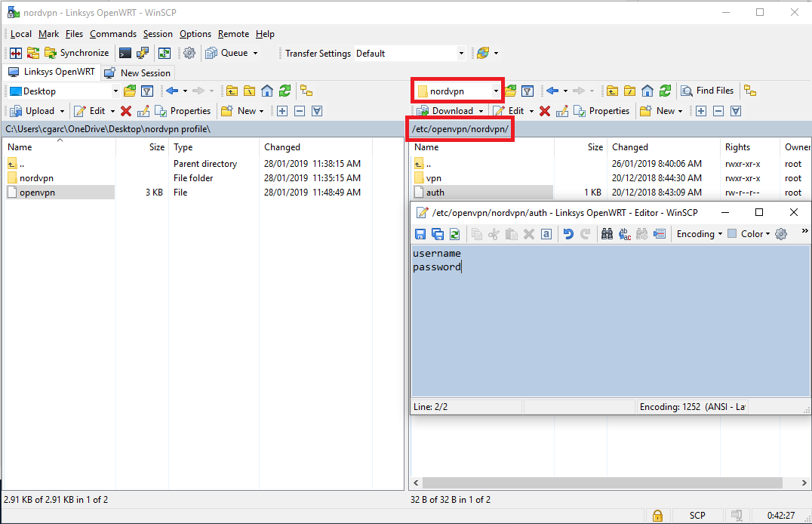Click local panel Unselect Files minus icon
The width and height of the screenshot is (812, 524).
(x=300, y=111)
